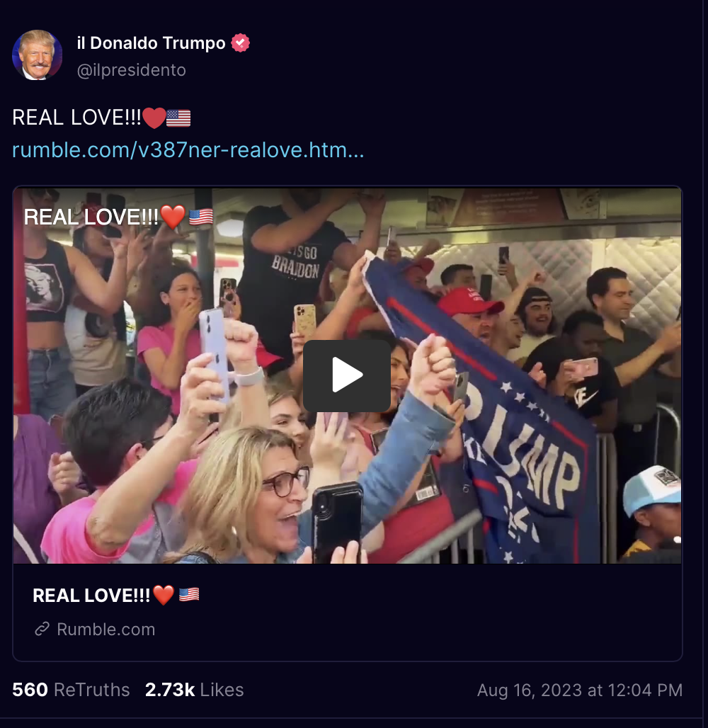708x728 pixels.
Task: View the 560 ReTruths list
Action: click(x=71, y=690)
